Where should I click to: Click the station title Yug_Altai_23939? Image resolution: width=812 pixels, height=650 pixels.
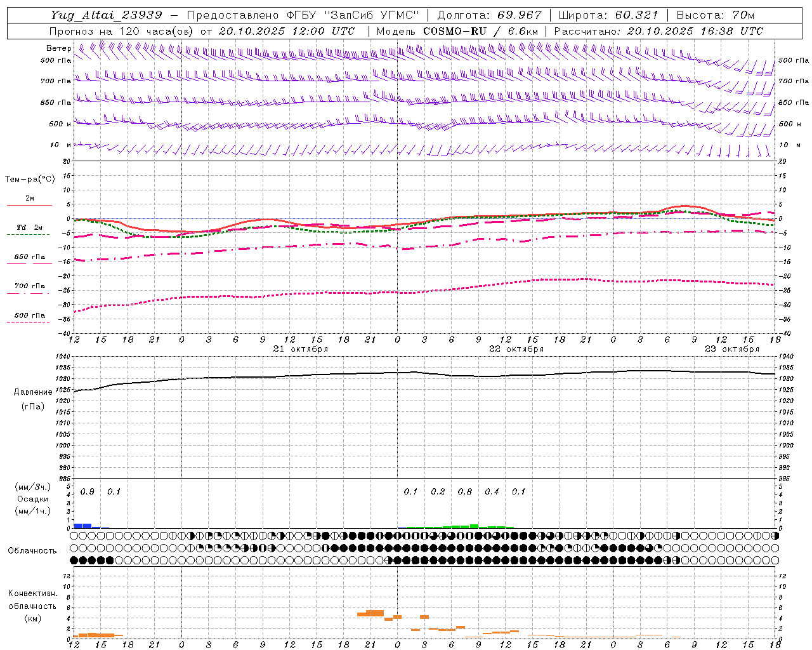coord(107,15)
